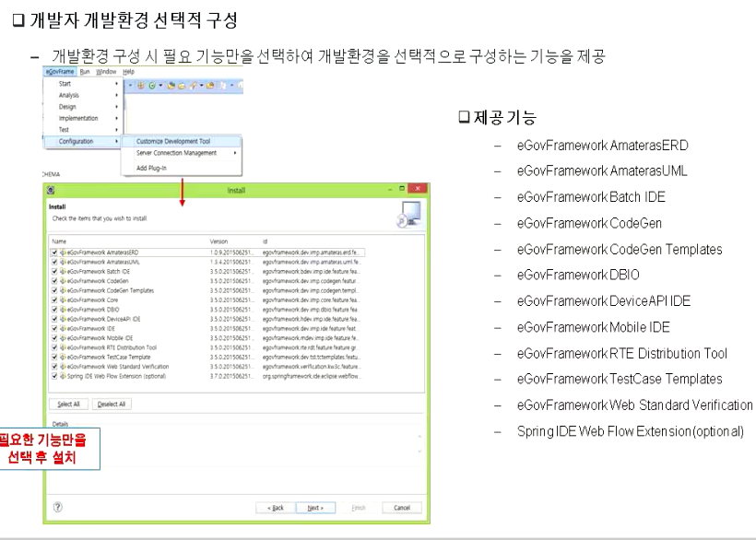
Task: Click feature icon of eGovFramework Core row
Action: pos(63,299)
